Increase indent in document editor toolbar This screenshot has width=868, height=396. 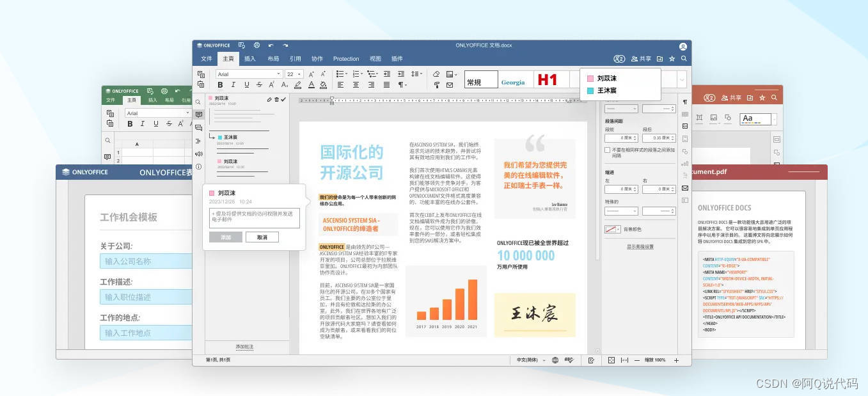401,74
